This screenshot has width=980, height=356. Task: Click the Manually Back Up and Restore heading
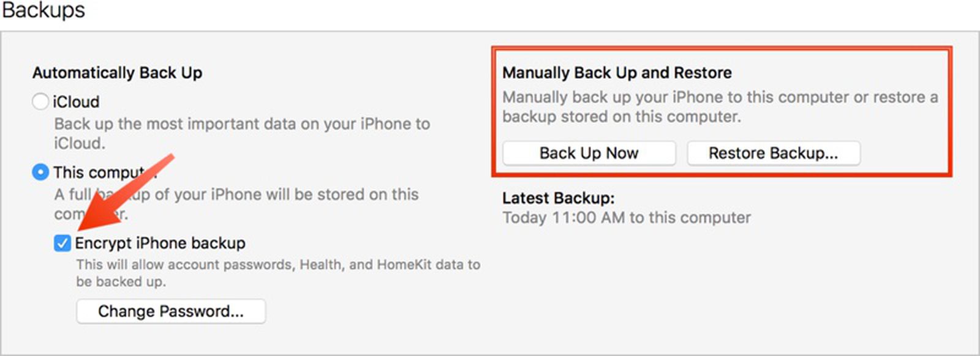click(616, 72)
